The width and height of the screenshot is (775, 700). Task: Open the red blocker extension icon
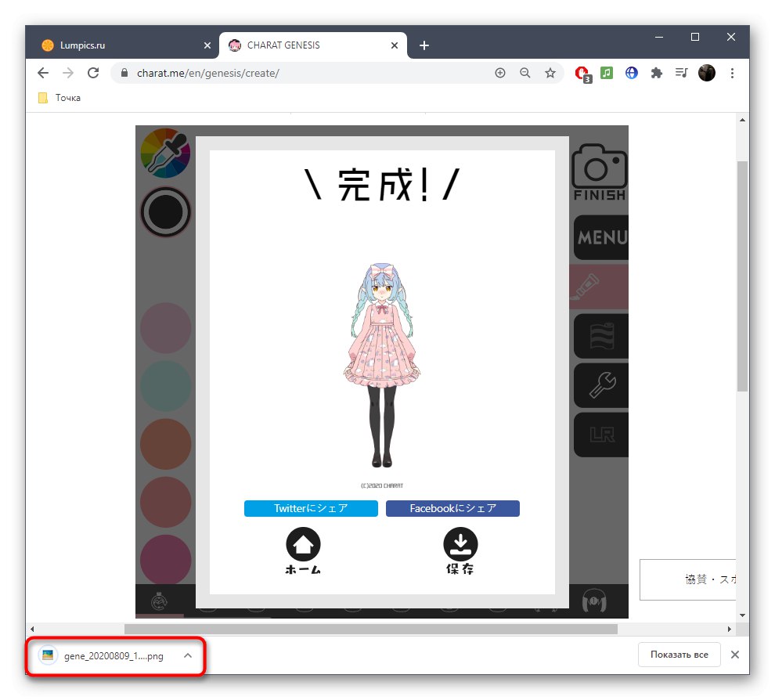583,74
